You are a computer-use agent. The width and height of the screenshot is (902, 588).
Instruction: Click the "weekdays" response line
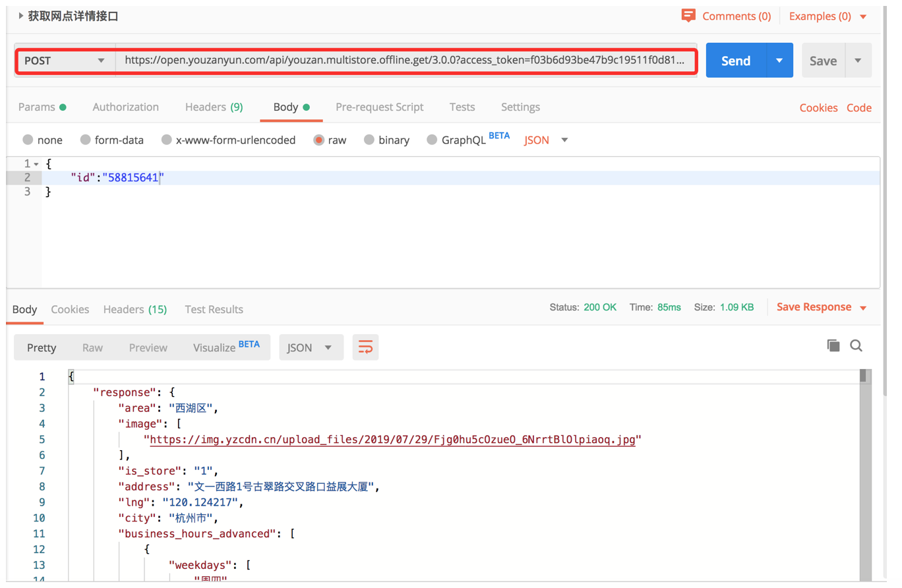click(210, 566)
